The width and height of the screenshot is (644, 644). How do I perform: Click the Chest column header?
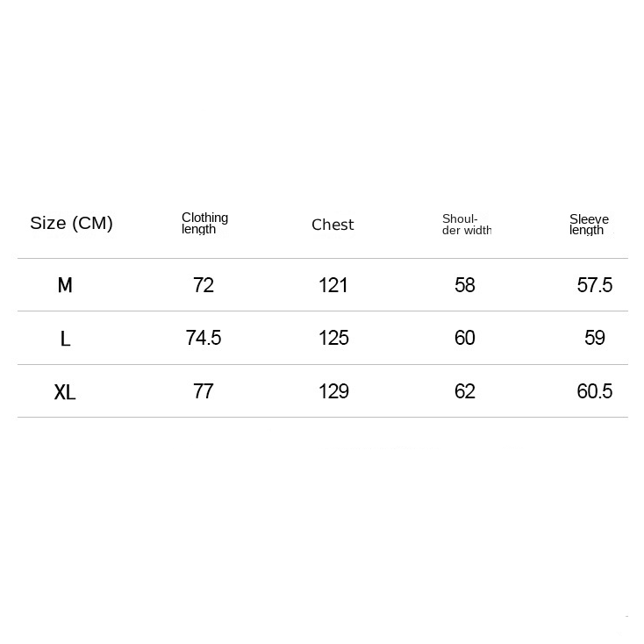[x=333, y=225]
